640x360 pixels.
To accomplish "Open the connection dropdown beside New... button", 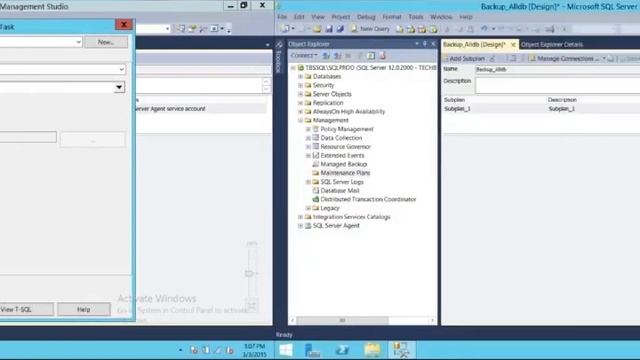I will coord(78,42).
